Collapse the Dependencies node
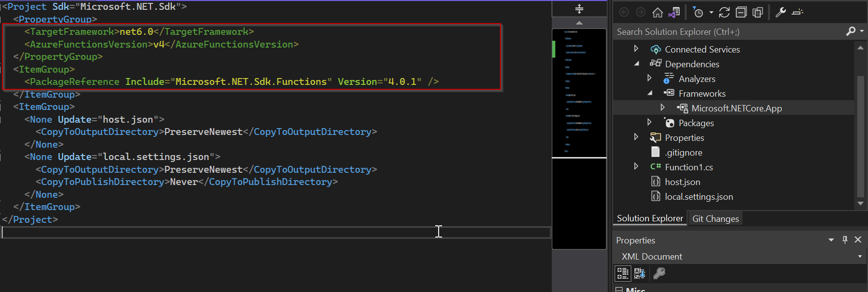The image size is (868, 292). (x=636, y=63)
